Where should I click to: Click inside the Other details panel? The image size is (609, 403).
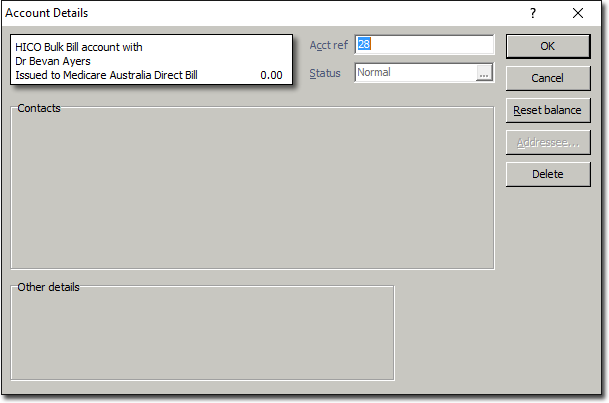(x=202, y=335)
